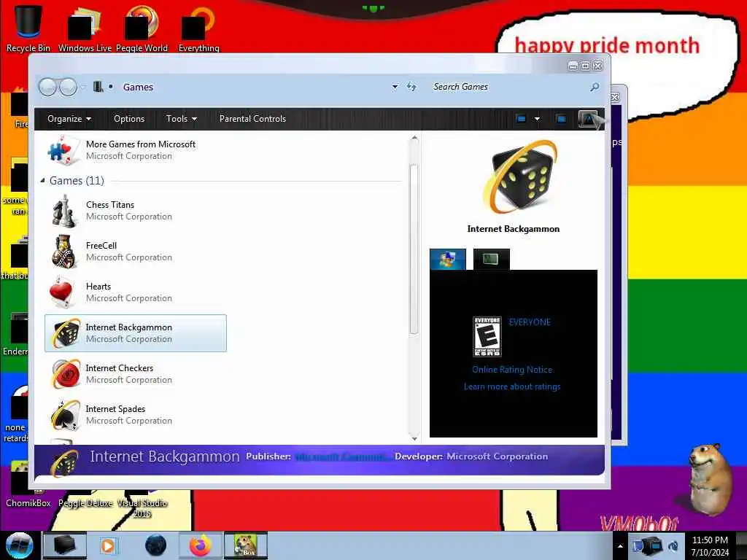Viewport: 747px width, 560px height.
Task: Click the refresh button beside address bar
Action: click(x=411, y=87)
